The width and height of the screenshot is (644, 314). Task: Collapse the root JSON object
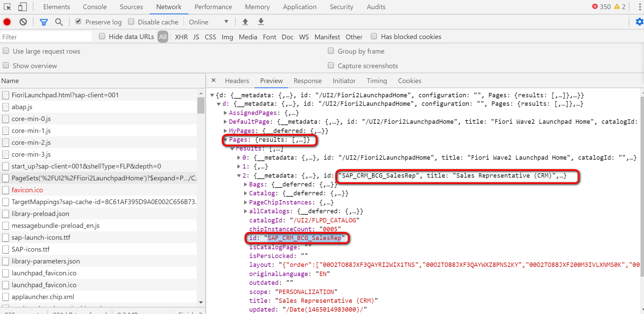tap(212, 95)
